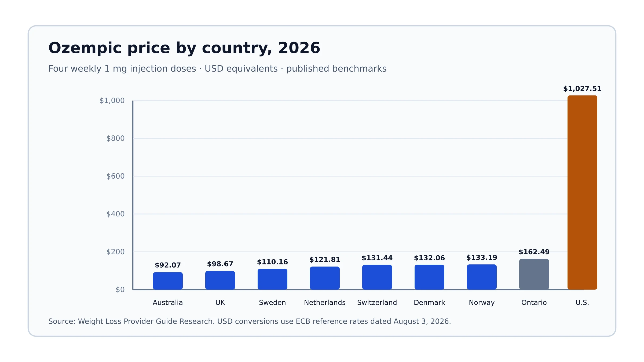The image size is (644, 362).
Task: Click the '$0' y-axis tick label
Action: (x=120, y=290)
